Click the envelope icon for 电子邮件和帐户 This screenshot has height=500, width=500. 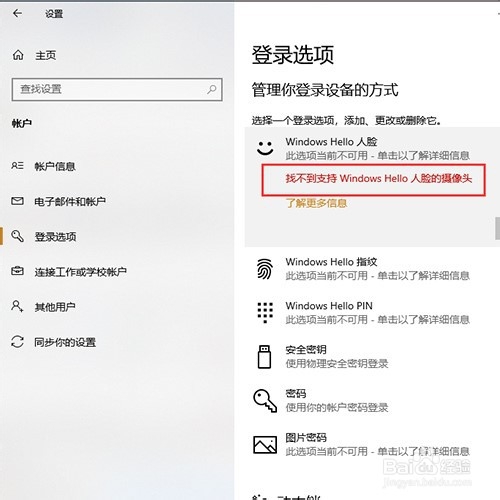click(x=17, y=201)
